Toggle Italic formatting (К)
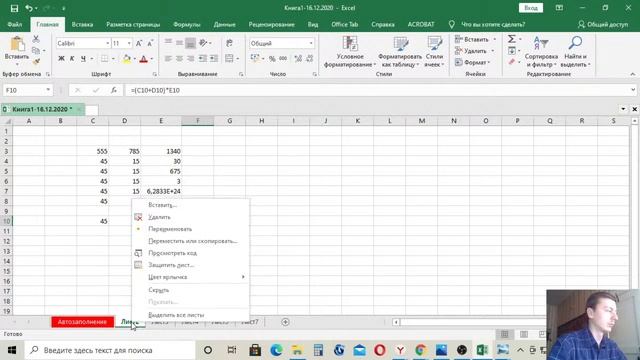This screenshot has width=640, height=360. (x=72, y=59)
